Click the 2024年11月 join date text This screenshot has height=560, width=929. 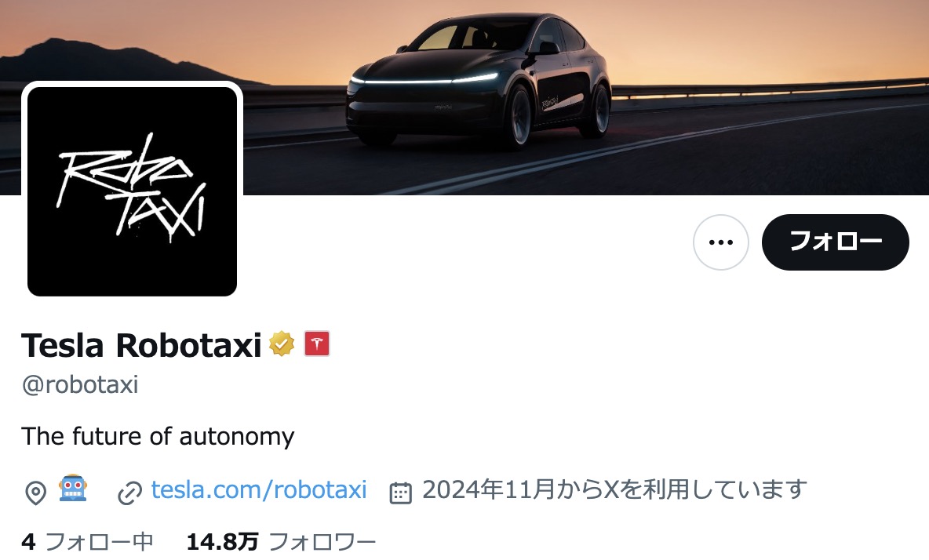(x=614, y=489)
